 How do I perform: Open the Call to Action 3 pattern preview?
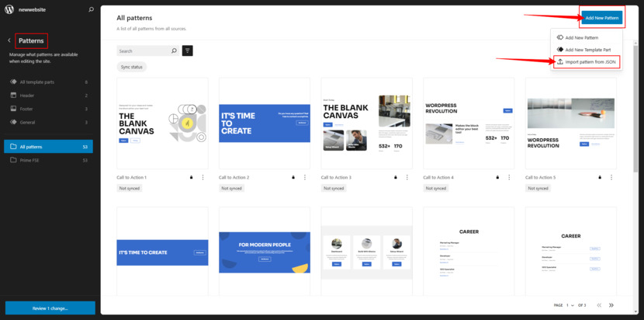click(367, 123)
